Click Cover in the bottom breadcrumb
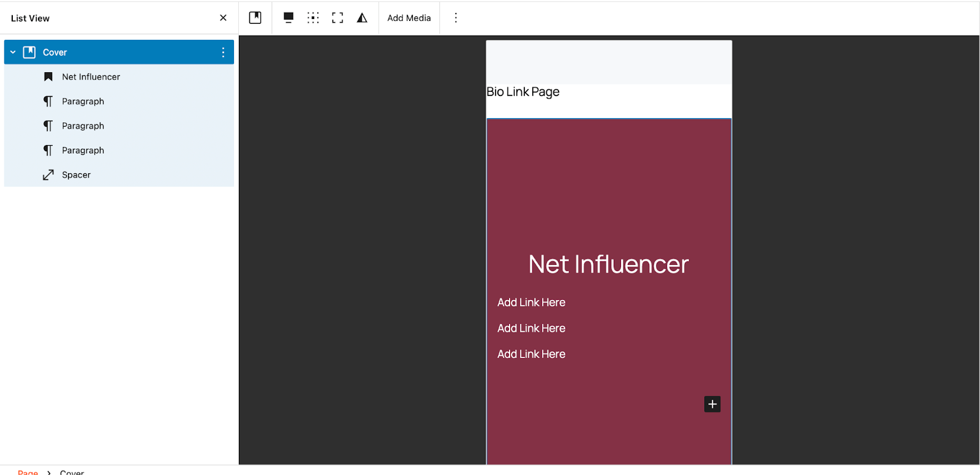980x475 pixels. pyautogui.click(x=72, y=472)
